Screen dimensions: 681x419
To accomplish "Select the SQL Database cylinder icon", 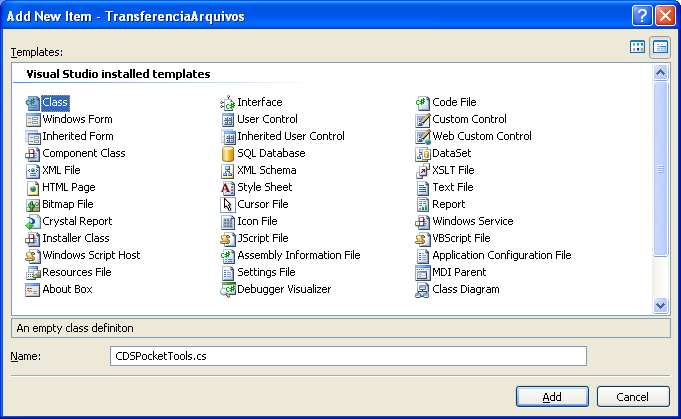I will (x=228, y=154).
